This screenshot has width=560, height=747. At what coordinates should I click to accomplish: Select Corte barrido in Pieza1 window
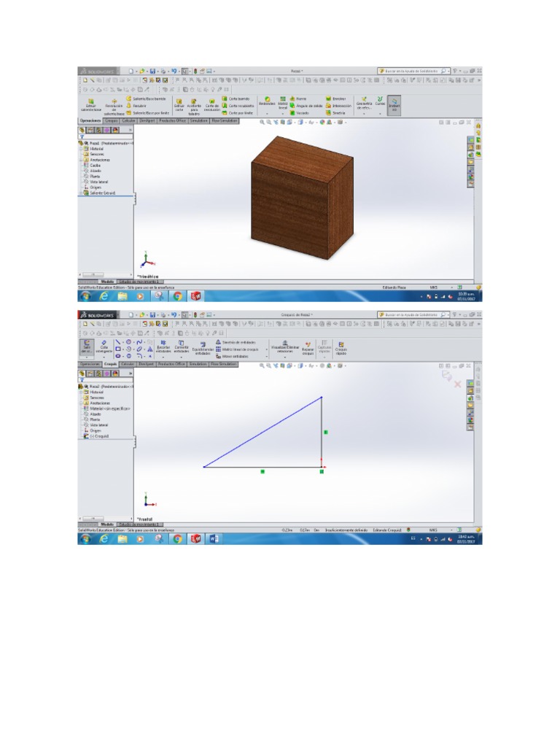236,98
